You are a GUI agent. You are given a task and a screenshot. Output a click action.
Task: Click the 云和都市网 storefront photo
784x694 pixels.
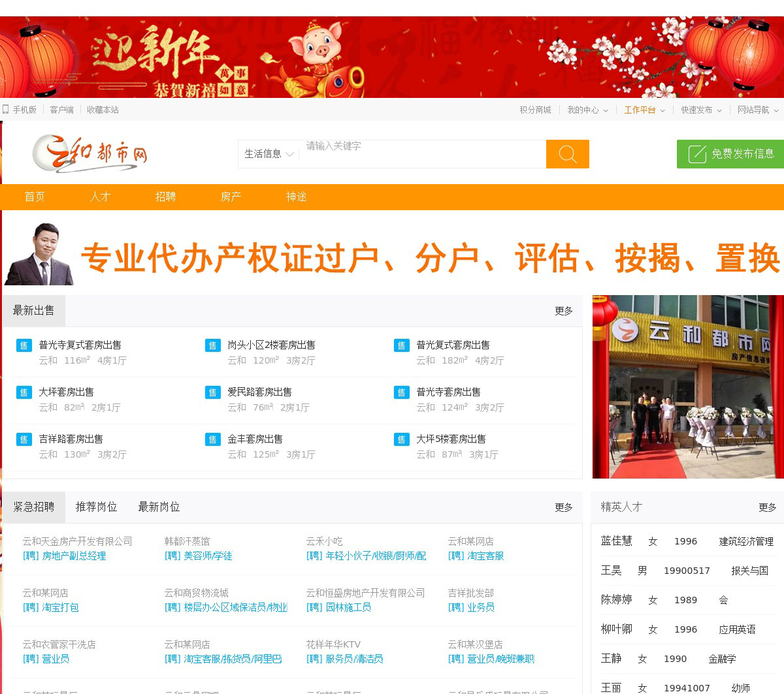pyautogui.click(x=688, y=386)
